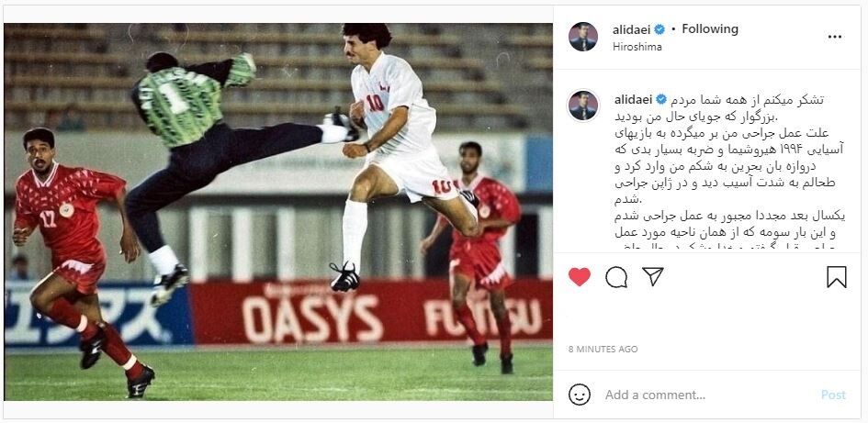Open the caption author's avatar
The width and height of the screenshot is (868, 423).
click(583, 106)
